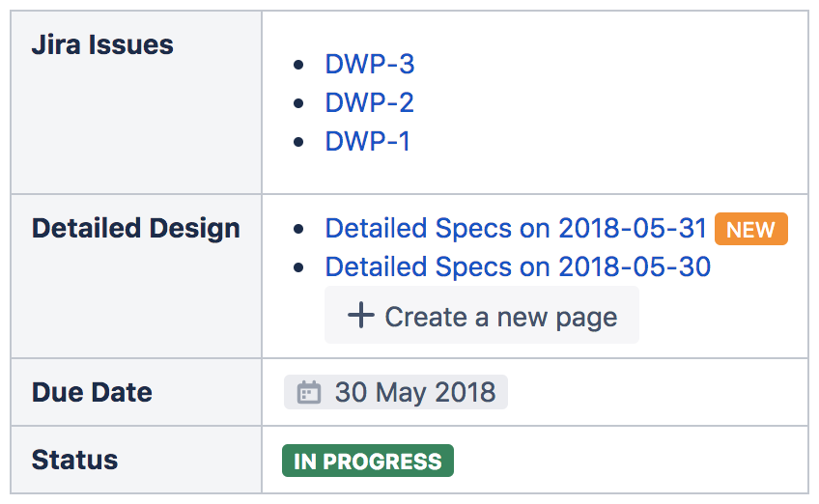Viewport: 819px width, 504px height.
Task: Open Detailed Specs on 2018-05-30 page
Action: (x=518, y=266)
